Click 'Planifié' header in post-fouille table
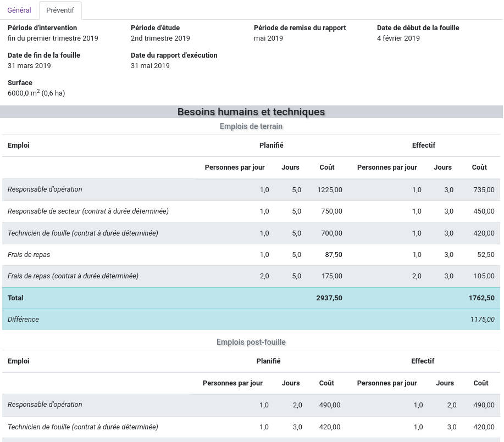The height and width of the screenshot is (442, 504). coord(268,361)
